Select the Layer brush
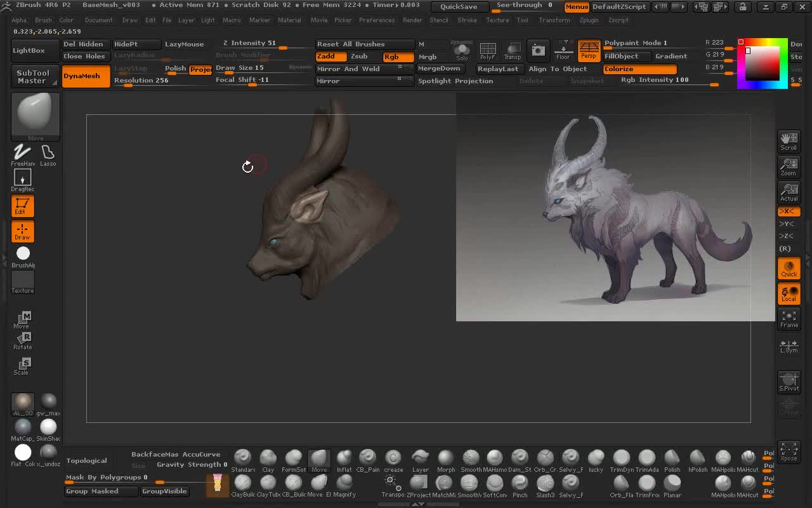Viewport: 812px width, 508px height. (x=421, y=461)
